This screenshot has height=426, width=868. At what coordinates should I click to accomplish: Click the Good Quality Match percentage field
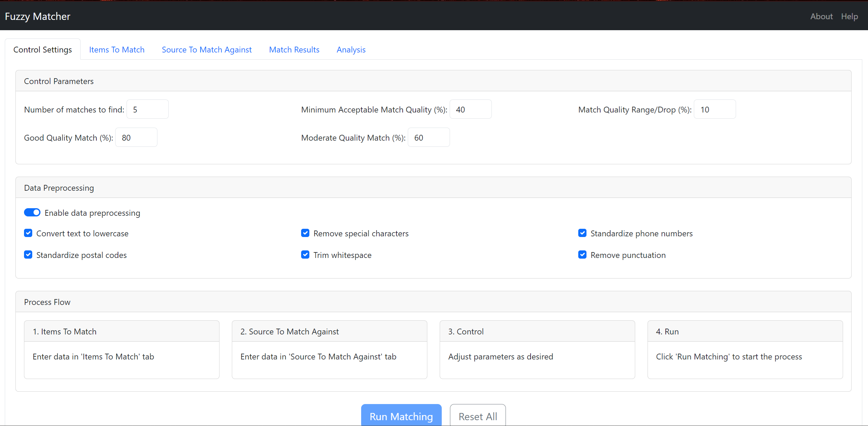[136, 137]
